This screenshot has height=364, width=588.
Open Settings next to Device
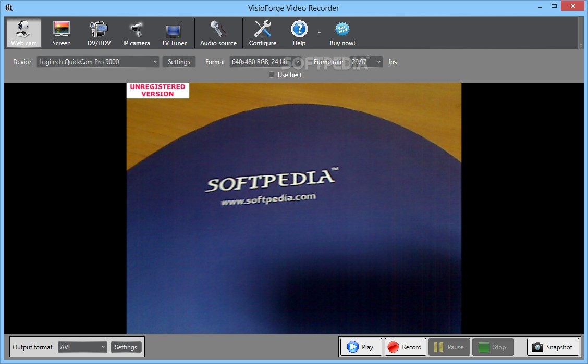(179, 62)
